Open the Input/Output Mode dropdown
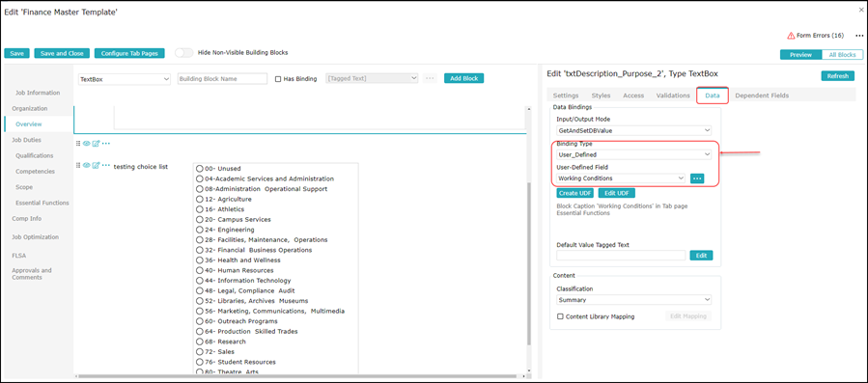Image resolution: width=868 pixels, height=383 pixels. [633, 130]
